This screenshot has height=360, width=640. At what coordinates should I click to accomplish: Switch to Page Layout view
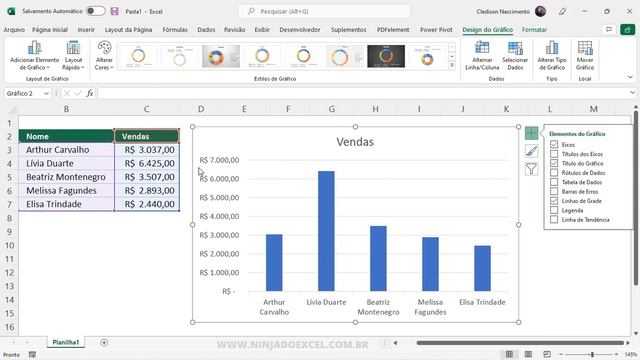(x=528, y=354)
